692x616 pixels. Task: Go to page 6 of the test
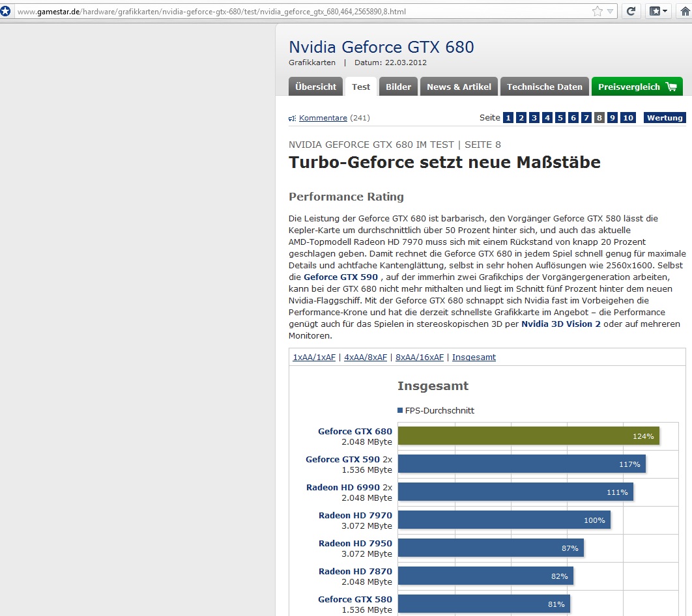coord(573,118)
